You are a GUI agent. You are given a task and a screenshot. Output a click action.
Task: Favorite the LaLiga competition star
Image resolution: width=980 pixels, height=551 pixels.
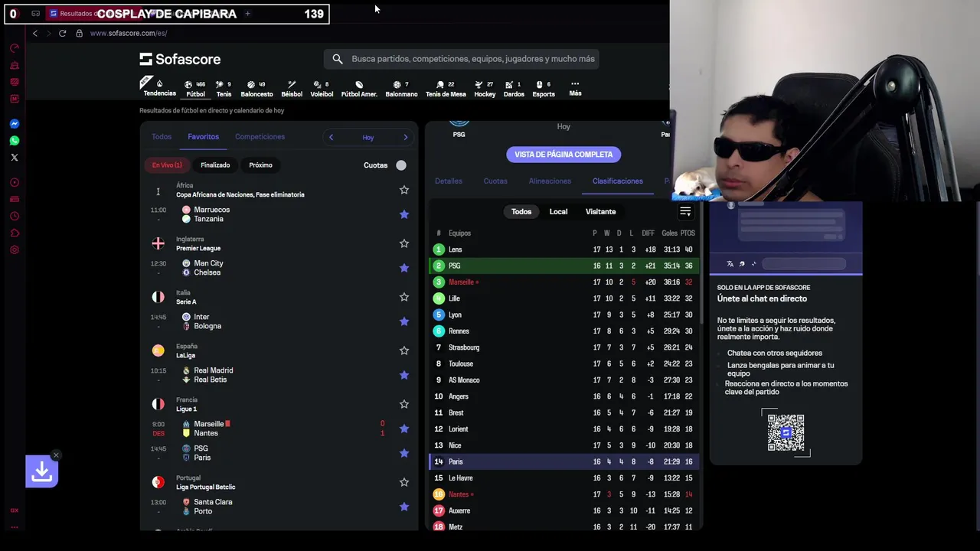[x=404, y=350]
